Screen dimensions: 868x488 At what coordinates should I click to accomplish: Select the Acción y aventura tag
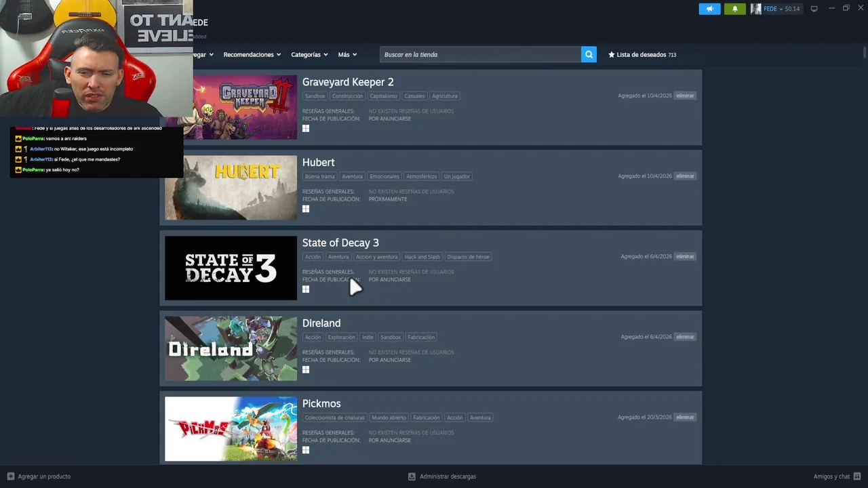point(376,257)
